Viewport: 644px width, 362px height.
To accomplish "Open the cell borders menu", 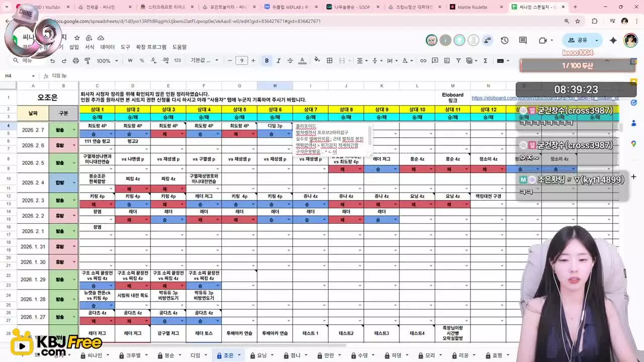I will tap(330, 61).
